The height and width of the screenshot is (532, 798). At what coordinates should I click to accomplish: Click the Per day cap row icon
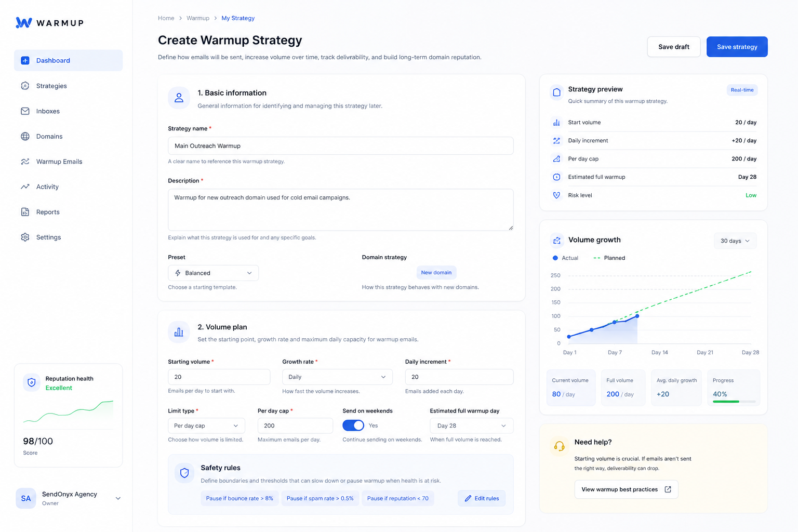pos(556,159)
